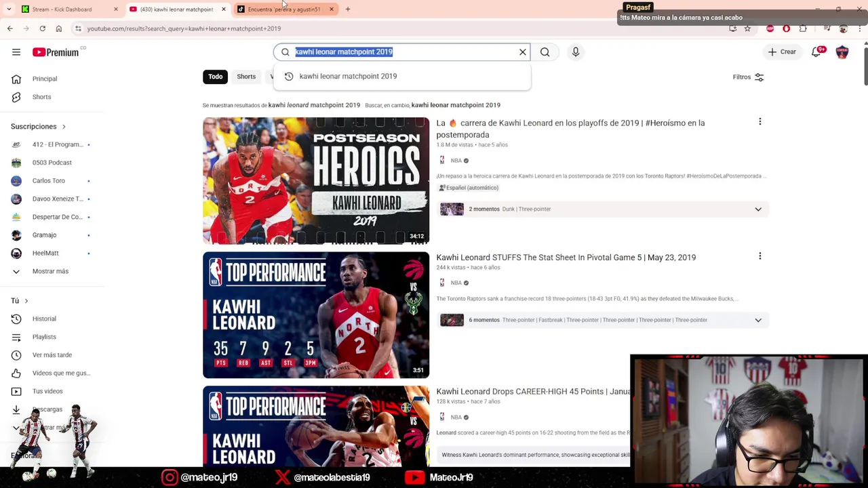Expand the 6 momentos key moments
The width and height of the screenshot is (868, 488).
coord(758,320)
